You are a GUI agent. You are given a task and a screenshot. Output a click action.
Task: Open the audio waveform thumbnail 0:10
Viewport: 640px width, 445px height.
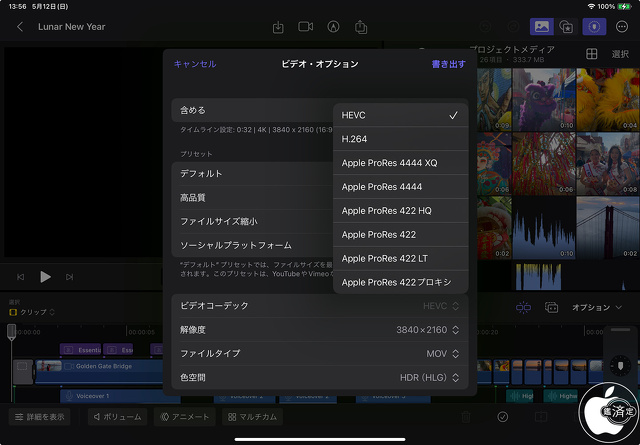click(x=544, y=227)
